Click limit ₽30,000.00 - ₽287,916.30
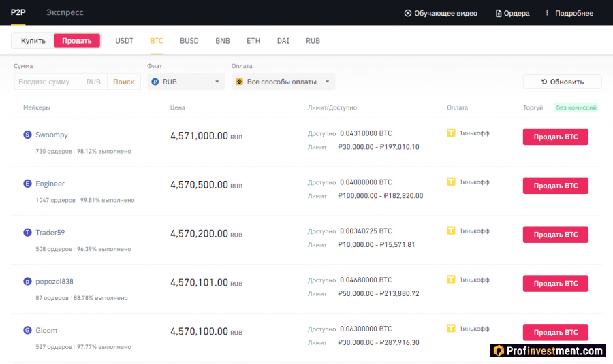 tap(379, 342)
